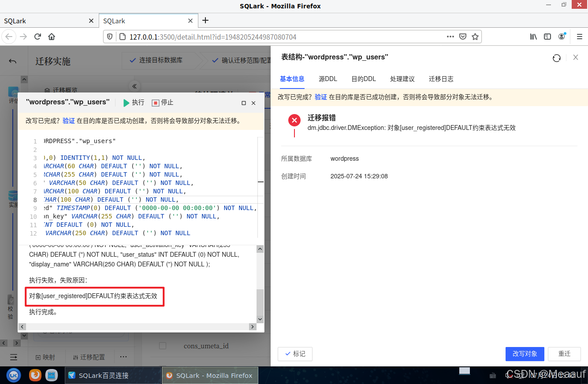
Task: Bookmark this page with star icon
Action: [475, 37]
